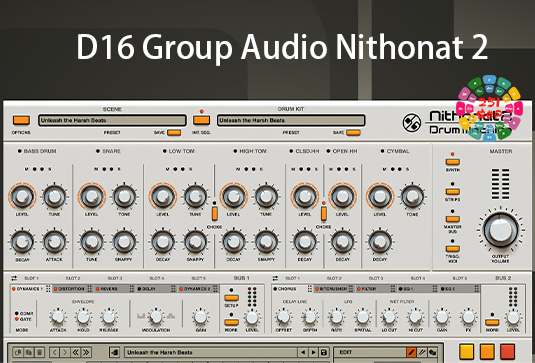
Task: Click the Snare SNAPPY knob
Action: point(124,242)
